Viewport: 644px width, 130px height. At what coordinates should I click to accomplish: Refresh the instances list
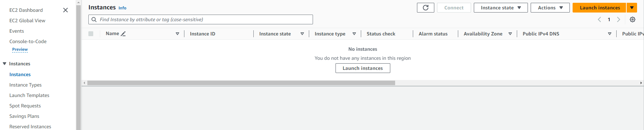[425, 8]
